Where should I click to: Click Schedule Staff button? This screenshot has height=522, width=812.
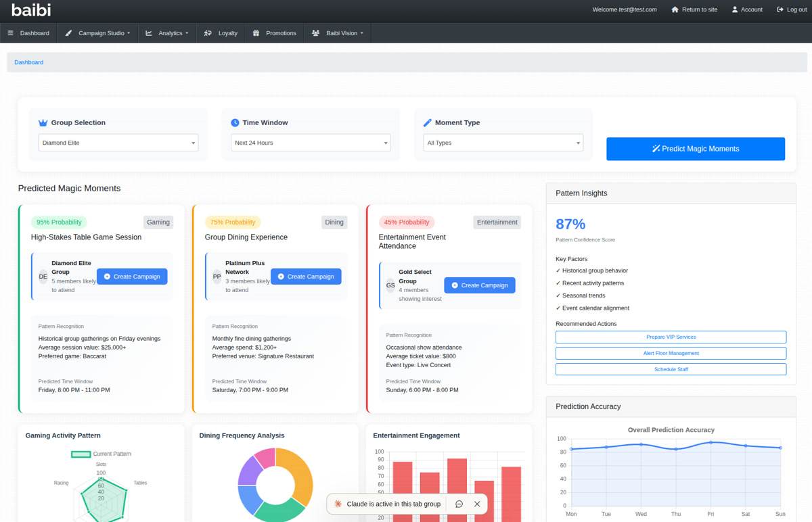click(671, 369)
